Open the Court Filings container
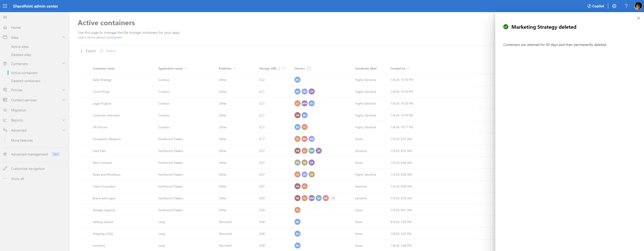 pyautogui.click(x=101, y=92)
